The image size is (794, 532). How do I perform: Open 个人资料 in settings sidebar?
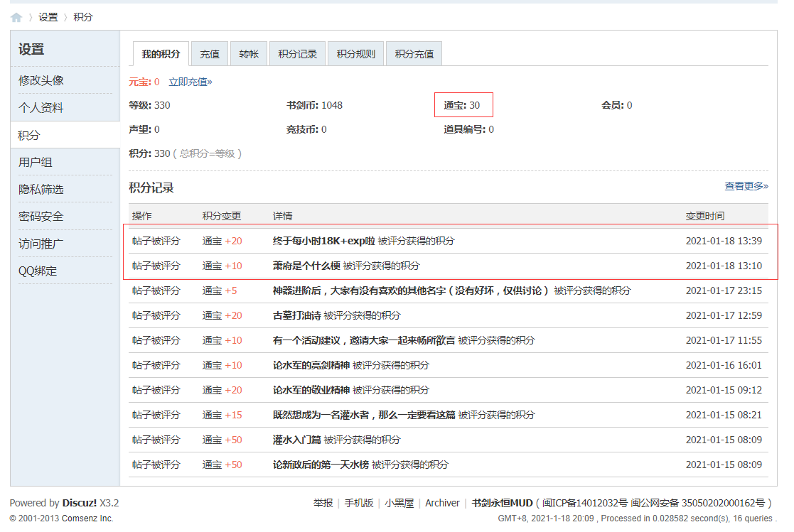[41, 108]
